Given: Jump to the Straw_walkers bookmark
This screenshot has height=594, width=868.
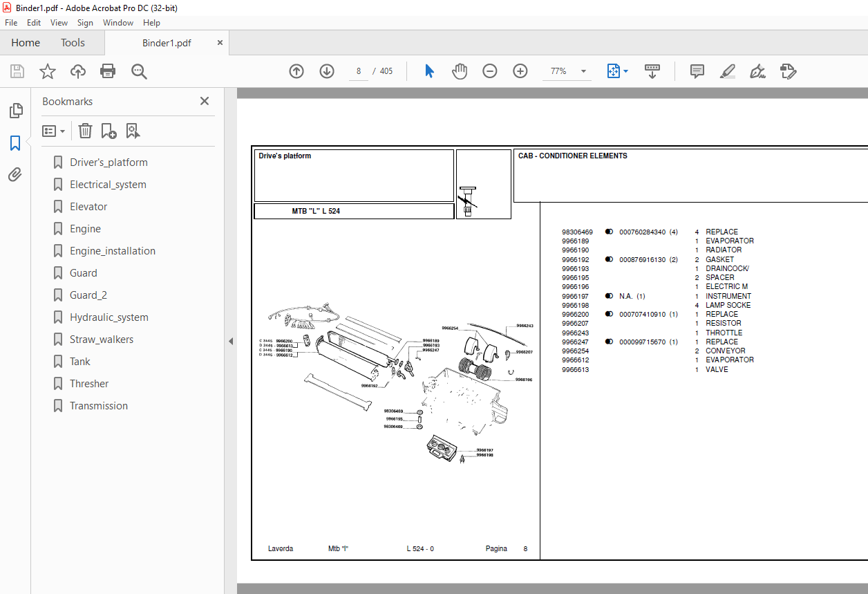Looking at the screenshot, I should click(102, 340).
